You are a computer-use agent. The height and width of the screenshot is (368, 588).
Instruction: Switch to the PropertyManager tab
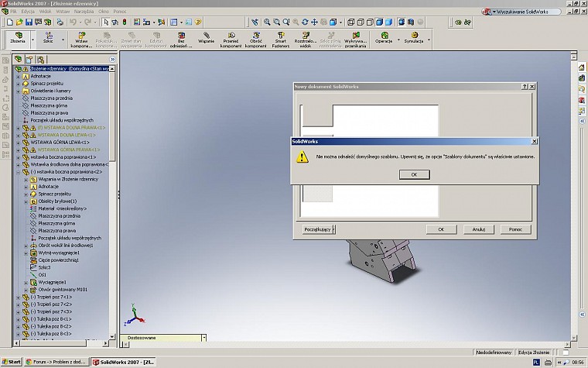(x=29, y=60)
